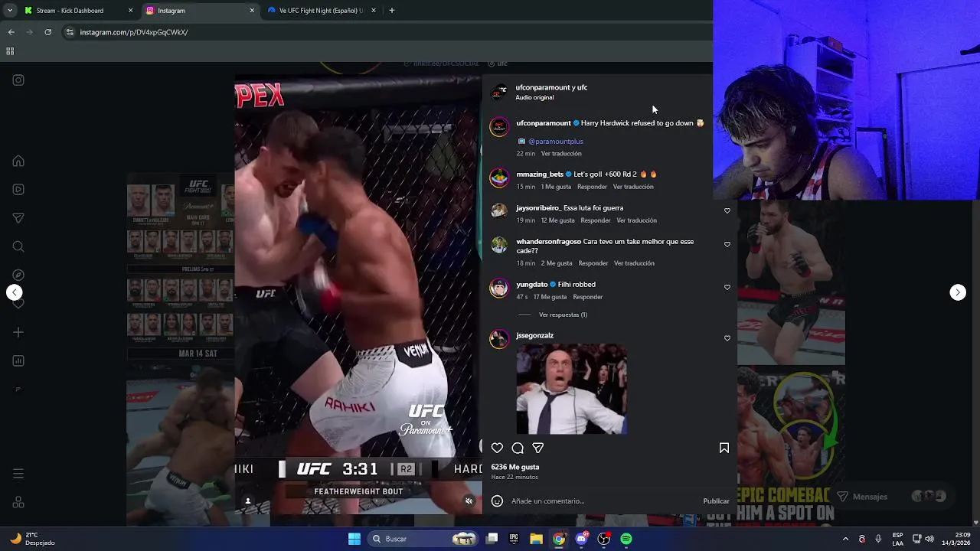Go back in browser history
980x551 pixels.
[x=11, y=32]
